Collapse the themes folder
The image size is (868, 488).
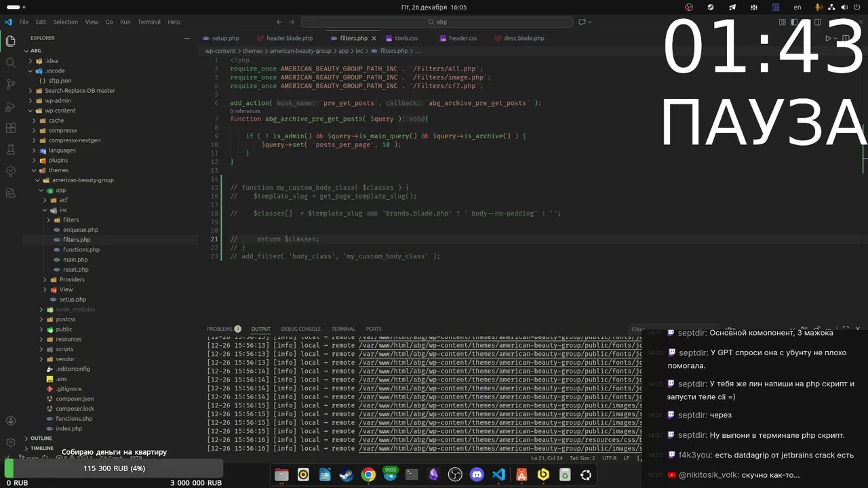pyautogui.click(x=58, y=170)
